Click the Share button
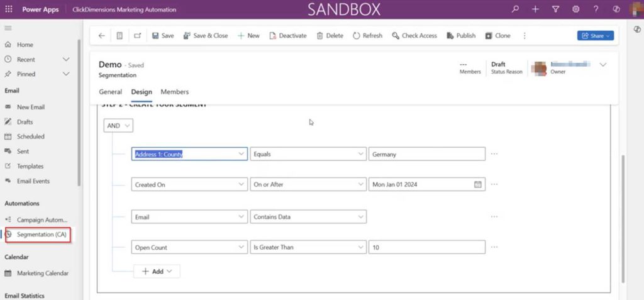 coord(596,36)
